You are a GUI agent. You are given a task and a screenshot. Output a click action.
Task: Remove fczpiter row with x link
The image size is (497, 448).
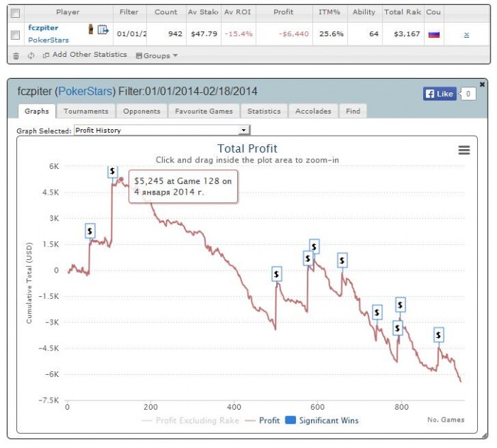466,35
